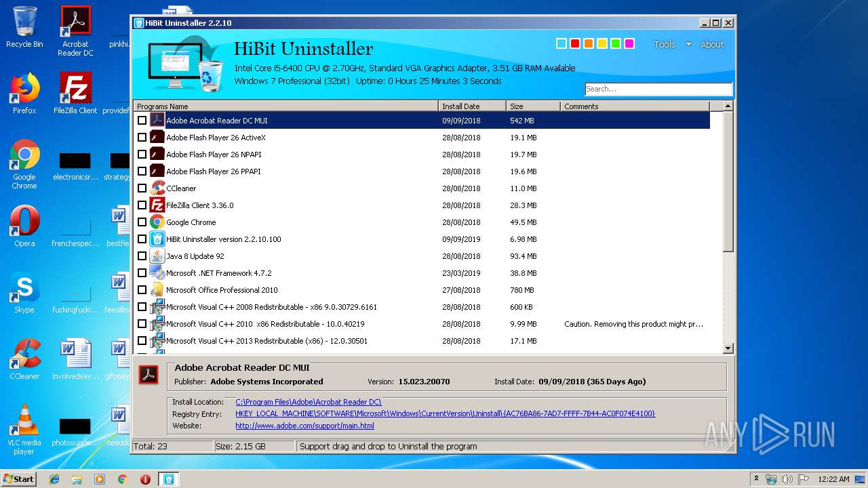The image size is (868, 488).
Task: Select the red color theme swatch
Action: click(x=575, y=43)
